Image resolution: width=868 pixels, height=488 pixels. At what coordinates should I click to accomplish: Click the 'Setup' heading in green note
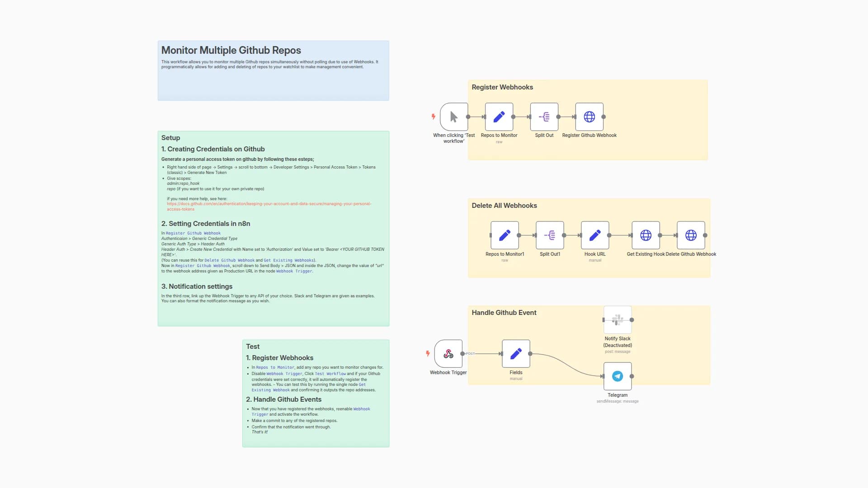[x=170, y=138]
